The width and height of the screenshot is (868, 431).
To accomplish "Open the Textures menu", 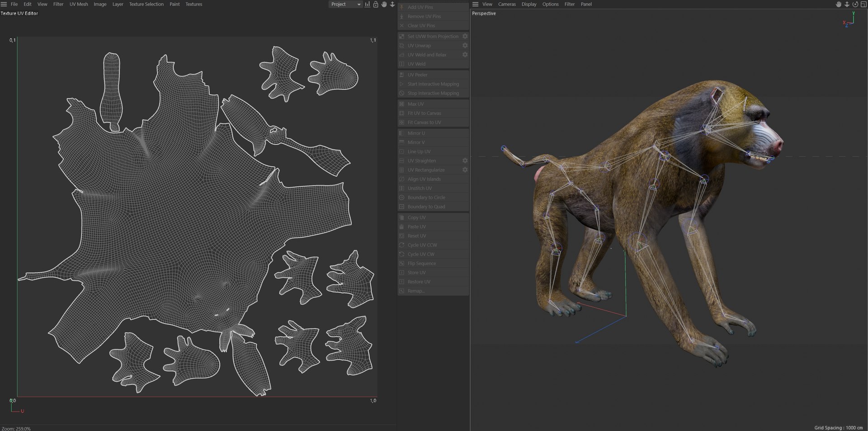I will click(194, 4).
